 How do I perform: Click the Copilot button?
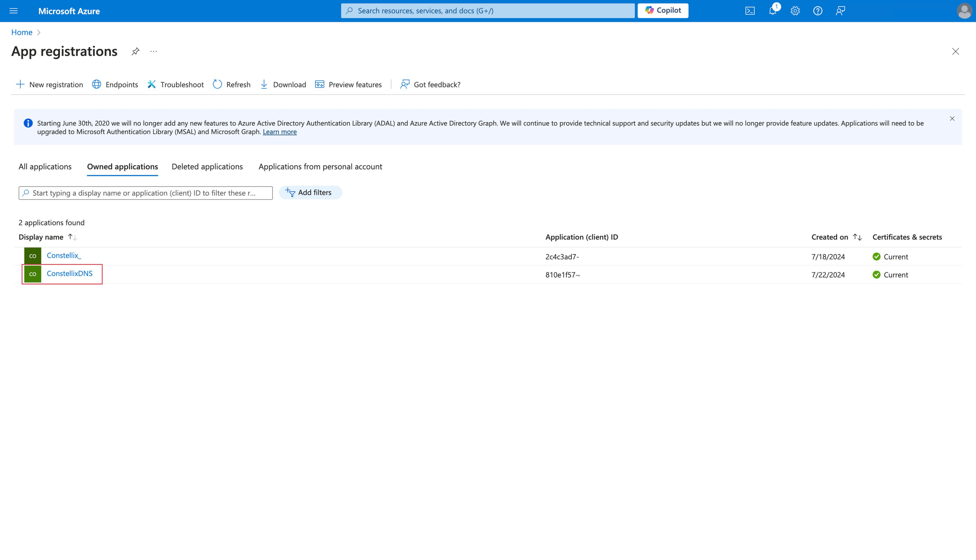[663, 10]
